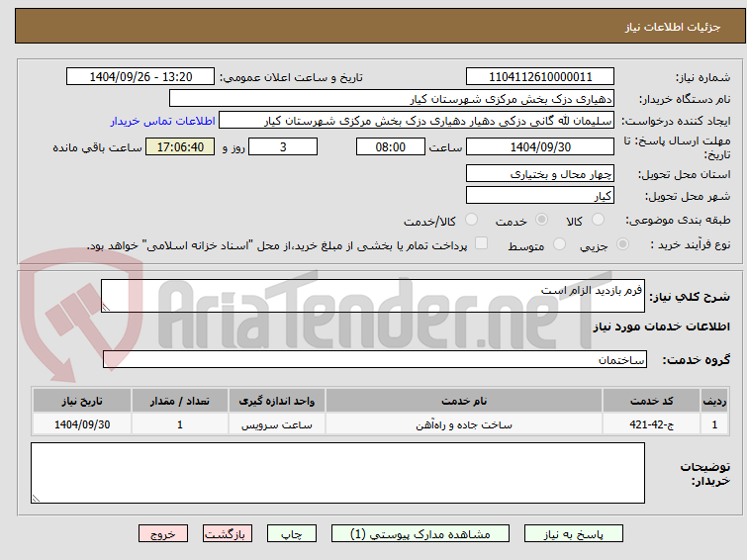
Task: Click the table date cell 1404/09/30
Action: click(x=82, y=424)
